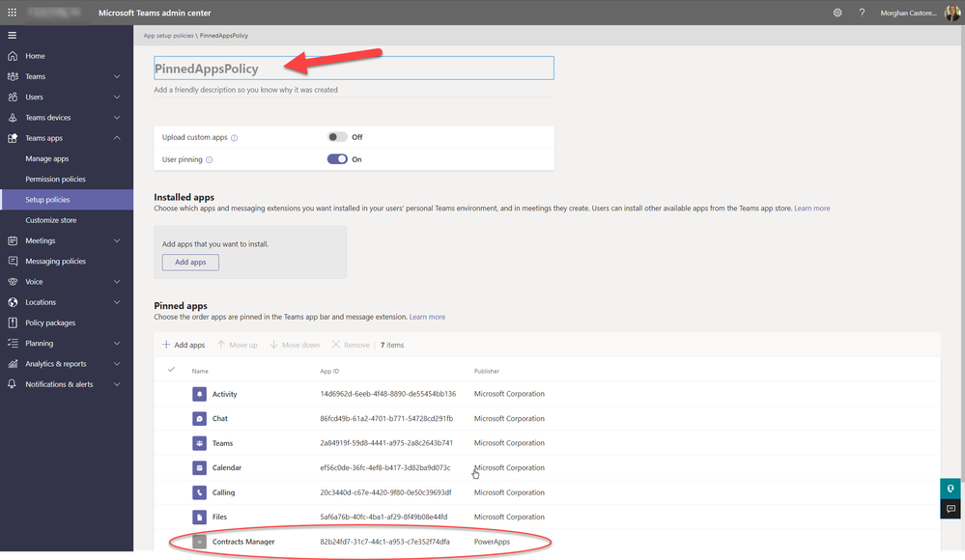Click the Files app icon in pinned list
This screenshot has height=560, width=965.
pyautogui.click(x=199, y=517)
